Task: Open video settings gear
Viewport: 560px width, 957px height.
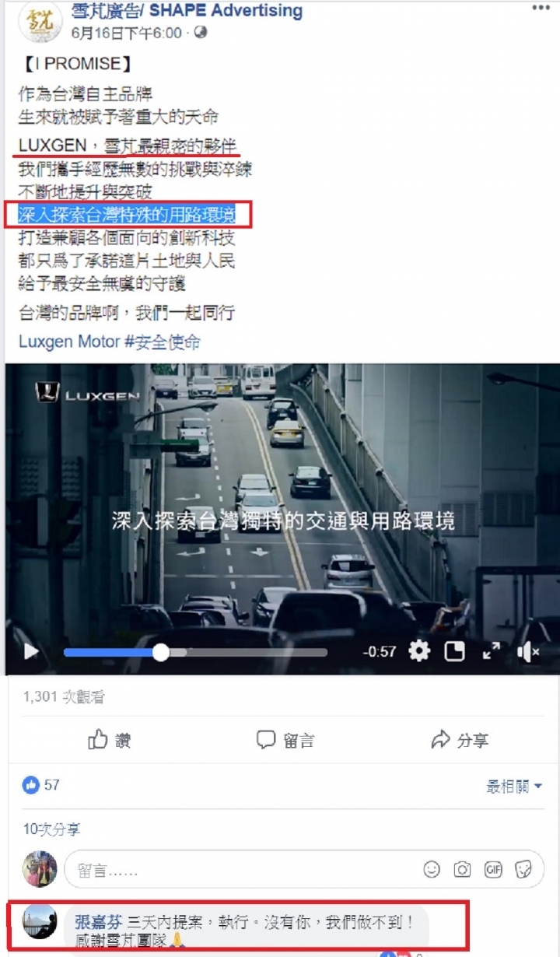Action: [419, 651]
